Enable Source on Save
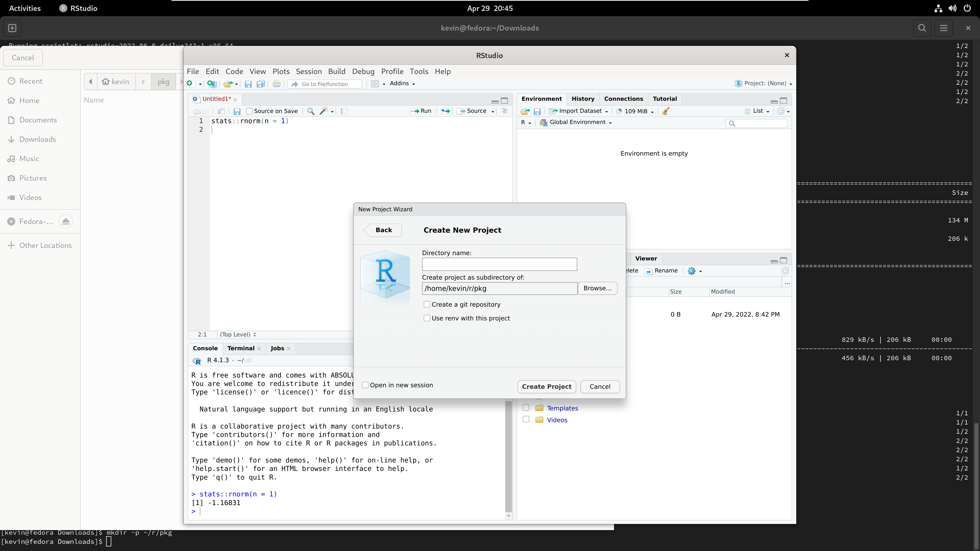The image size is (980, 551). pos(250,111)
